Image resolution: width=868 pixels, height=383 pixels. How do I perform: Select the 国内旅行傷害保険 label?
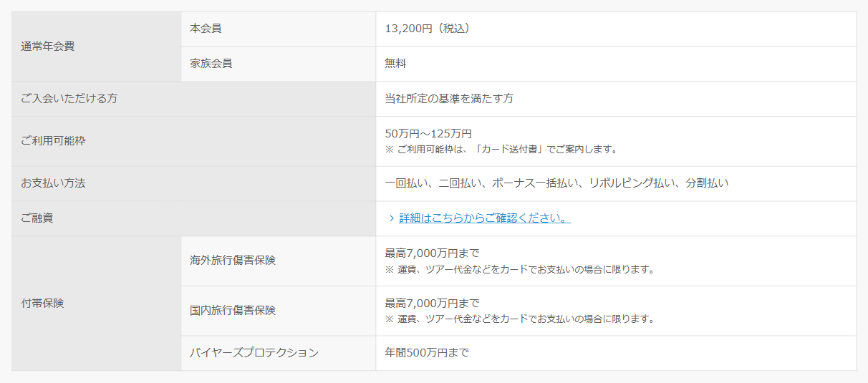233,311
